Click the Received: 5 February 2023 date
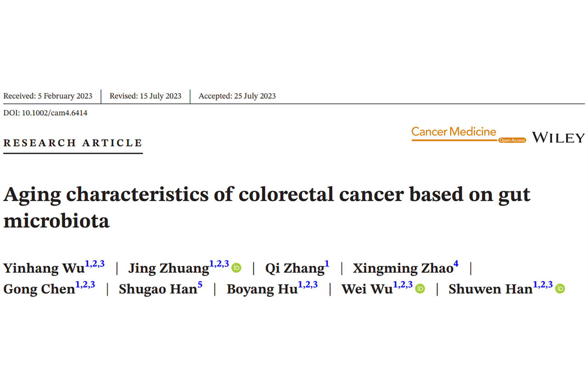 coord(48,96)
